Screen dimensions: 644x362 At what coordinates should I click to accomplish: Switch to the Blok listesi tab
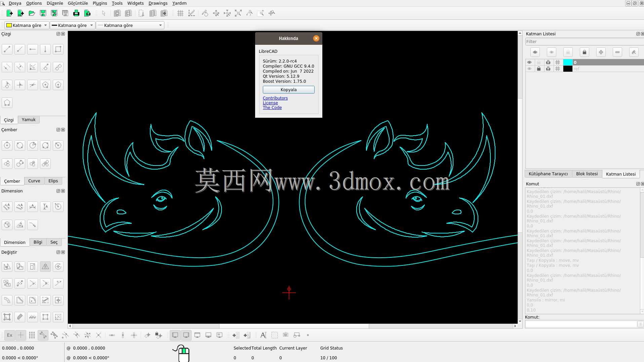(587, 174)
